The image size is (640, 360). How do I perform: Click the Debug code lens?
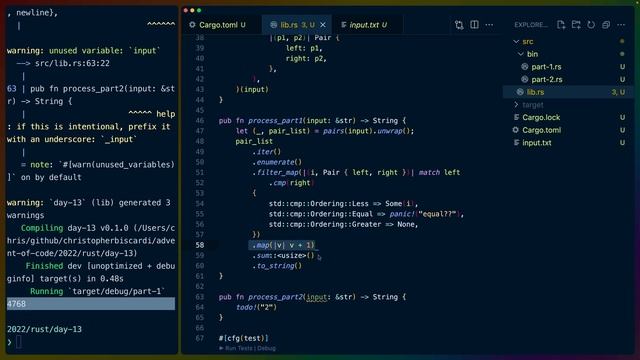coord(267,348)
